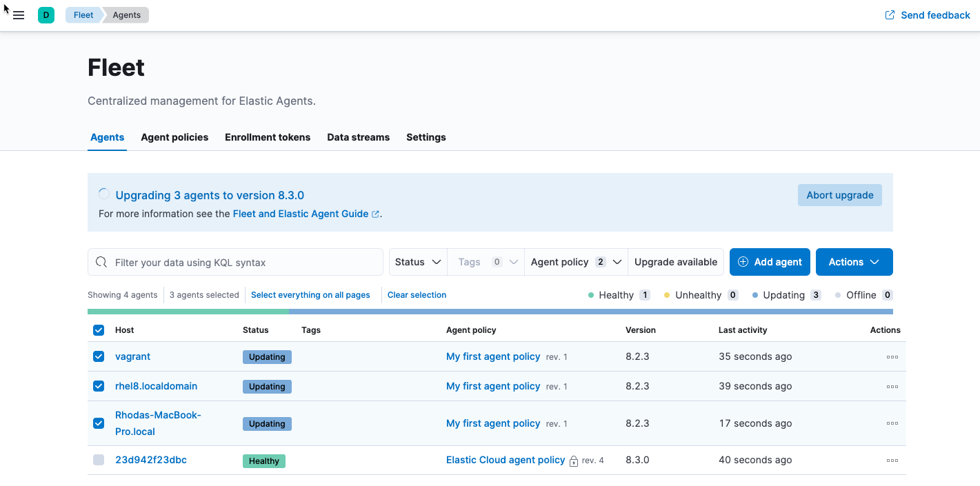The image size is (980, 486).
Task: Check the 23d942f23dbc row checkbox
Action: pos(98,460)
